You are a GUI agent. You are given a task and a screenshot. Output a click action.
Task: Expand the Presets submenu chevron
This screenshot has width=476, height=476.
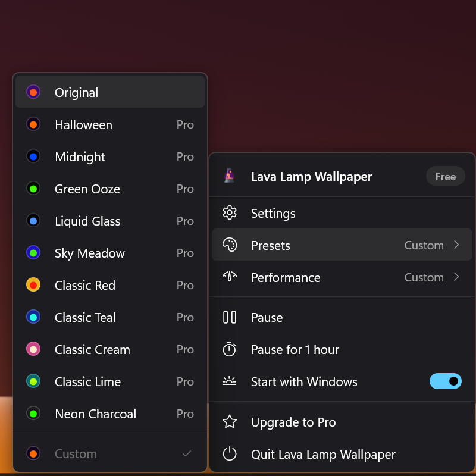click(x=456, y=245)
